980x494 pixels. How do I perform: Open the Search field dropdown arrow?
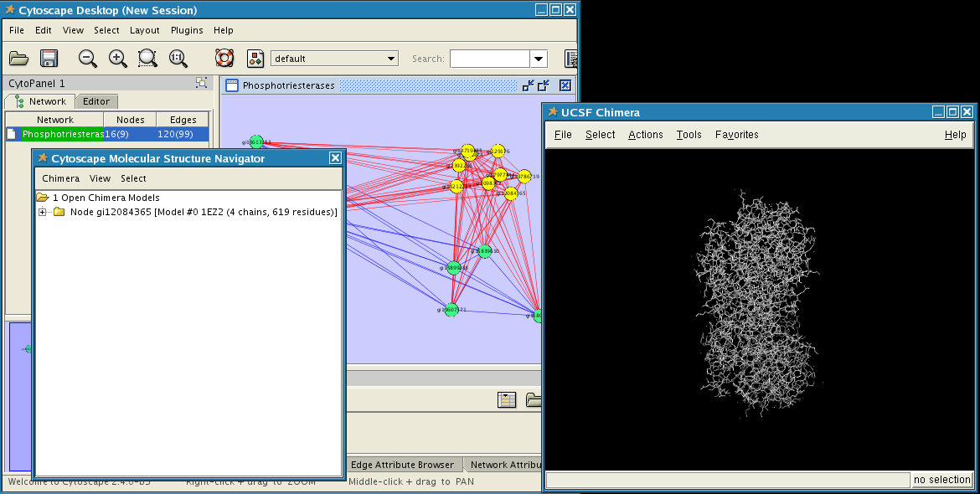point(539,59)
